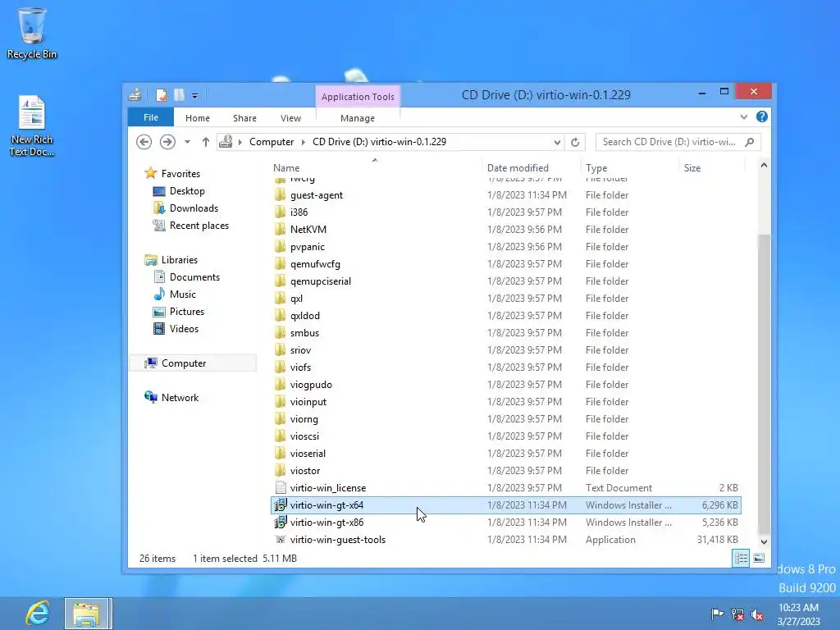The height and width of the screenshot is (630, 840).
Task: Open Pictures library in navigation pane
Action: pyautogui.click(x=186, y=311)
